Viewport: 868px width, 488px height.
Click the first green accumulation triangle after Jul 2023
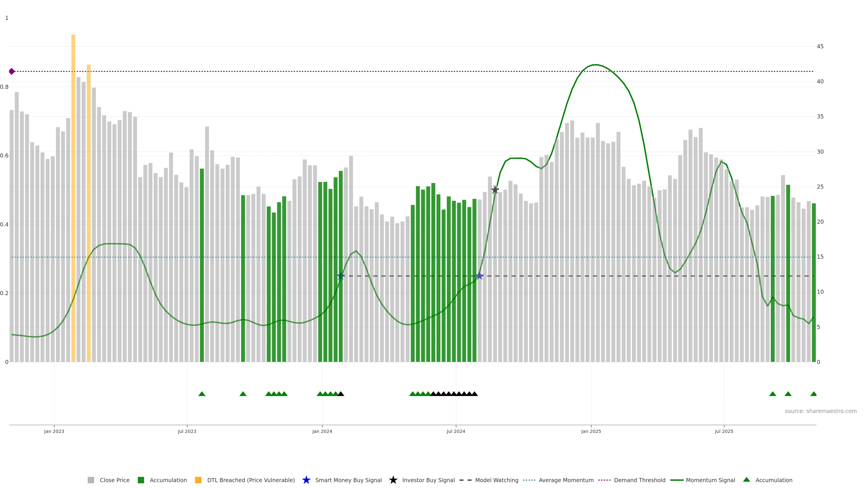202,394
